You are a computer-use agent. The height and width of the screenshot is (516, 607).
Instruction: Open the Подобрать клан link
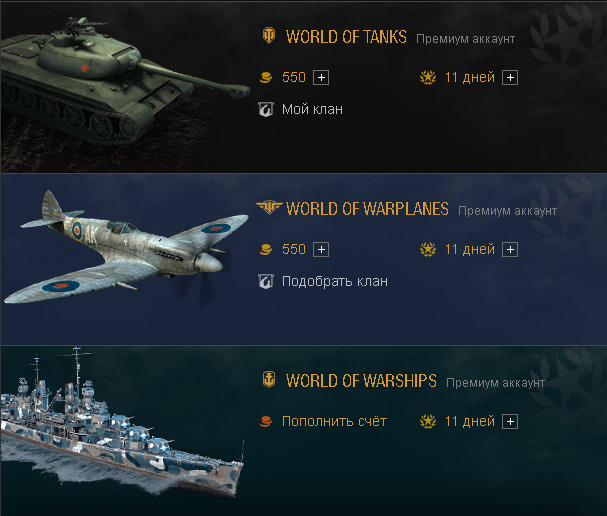click(334, 281)
